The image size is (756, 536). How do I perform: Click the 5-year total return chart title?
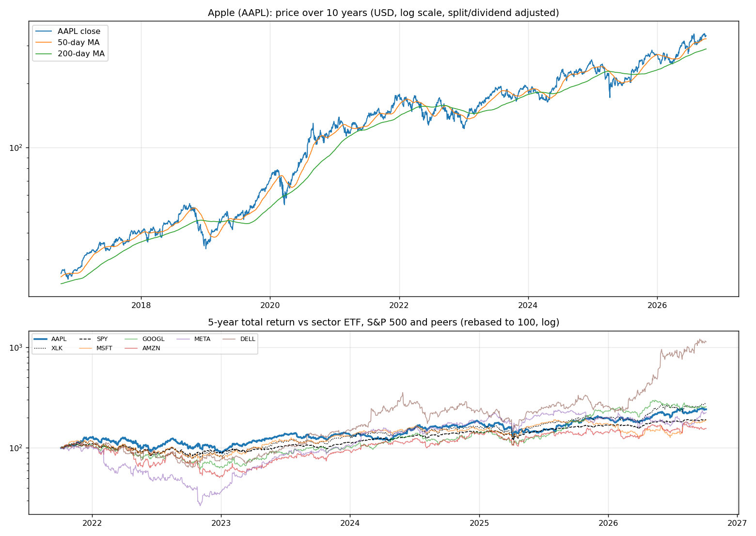383,323
